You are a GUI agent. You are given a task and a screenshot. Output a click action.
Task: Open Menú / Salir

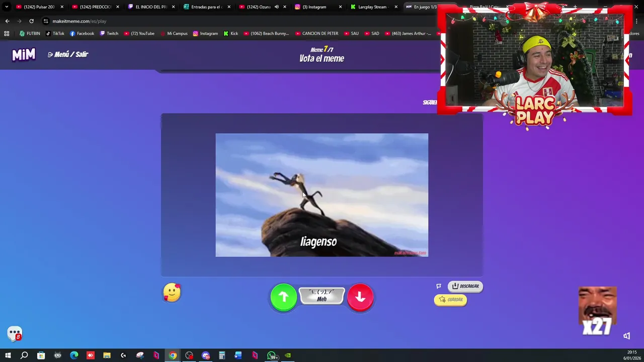[x=68, y=54]
